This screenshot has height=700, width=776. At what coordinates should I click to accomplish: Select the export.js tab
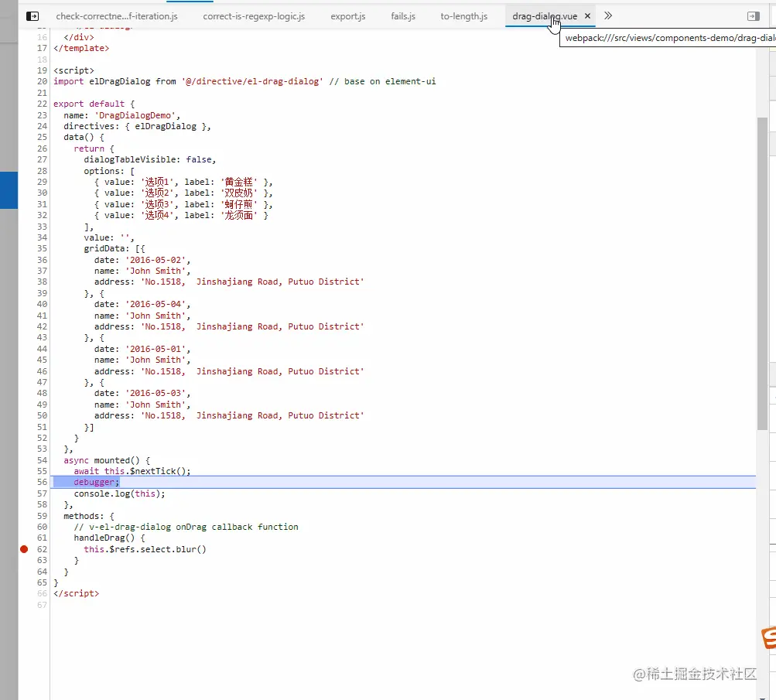click(x=348, y=16)
